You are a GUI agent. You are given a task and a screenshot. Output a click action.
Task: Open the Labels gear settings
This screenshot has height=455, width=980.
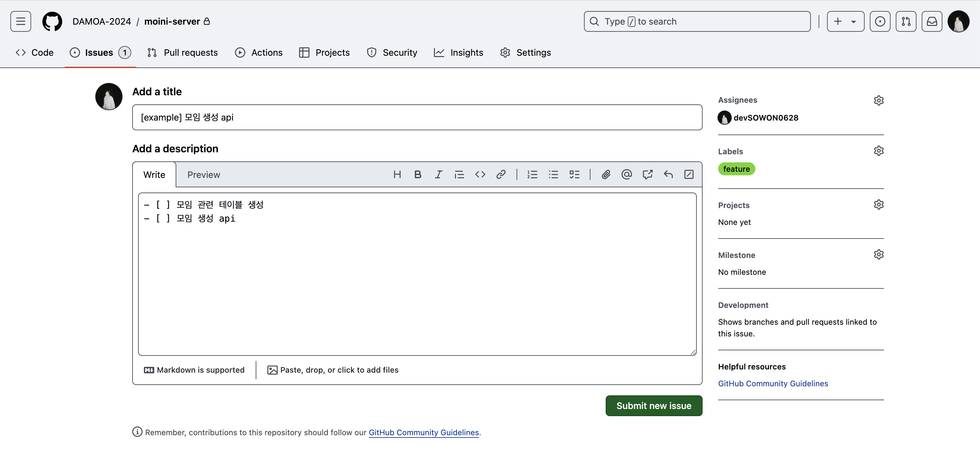click(x=879, y=151)
